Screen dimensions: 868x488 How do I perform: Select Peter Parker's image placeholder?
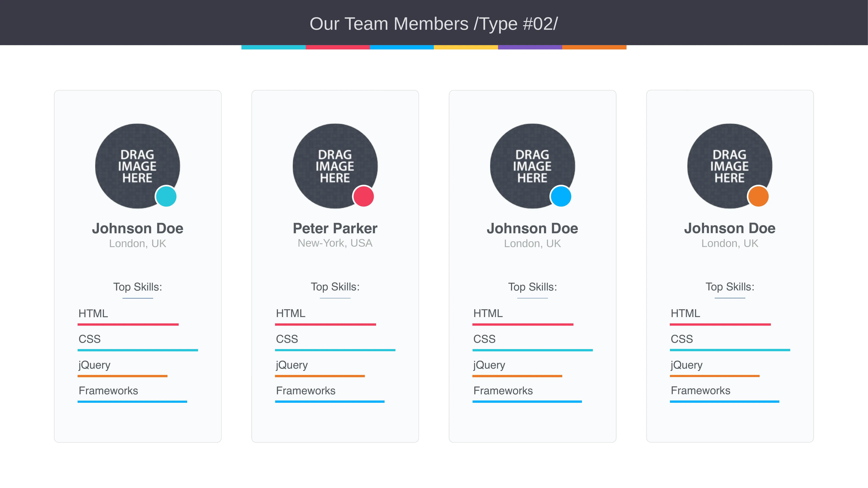point(335,166)
